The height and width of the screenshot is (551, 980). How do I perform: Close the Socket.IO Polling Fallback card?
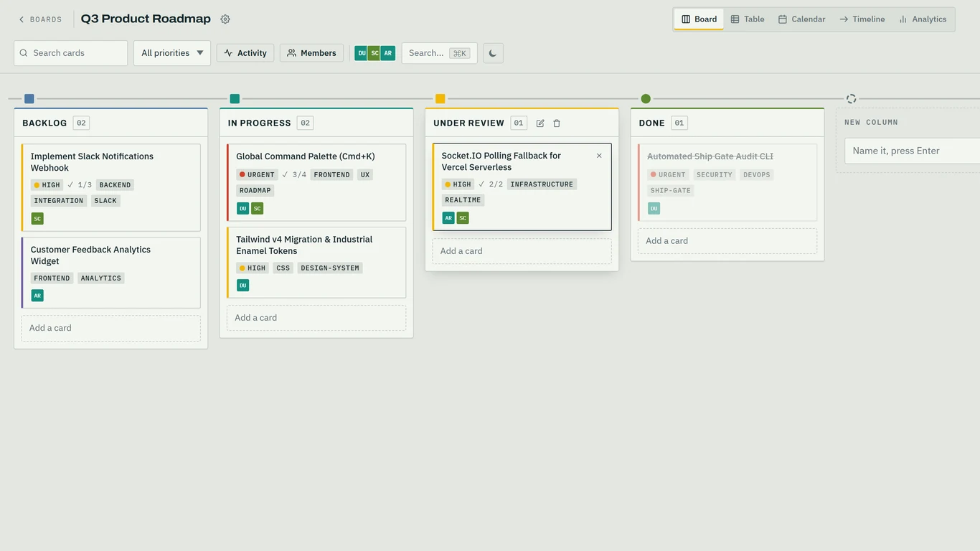point(599,156)
